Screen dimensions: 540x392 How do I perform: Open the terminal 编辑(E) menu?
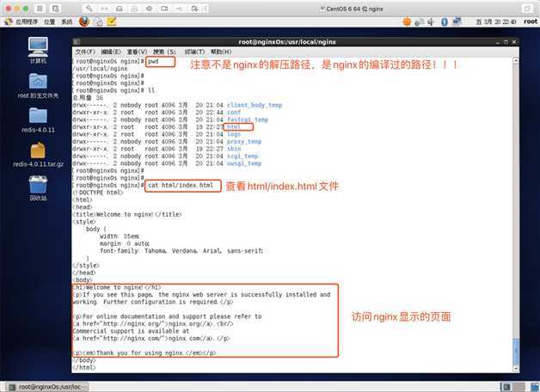coord(111,52)
